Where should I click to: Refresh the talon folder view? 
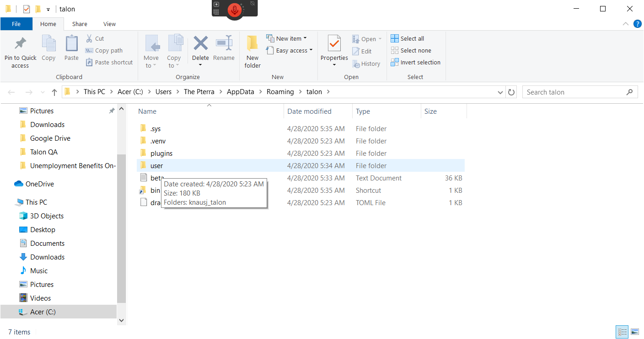coord(511,92)
